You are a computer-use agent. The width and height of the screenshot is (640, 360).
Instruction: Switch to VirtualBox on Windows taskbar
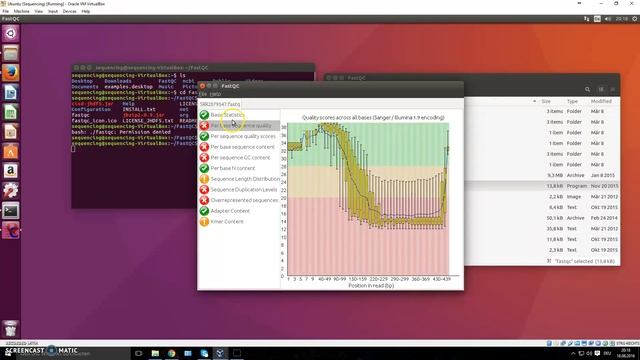tap(220, 353)
